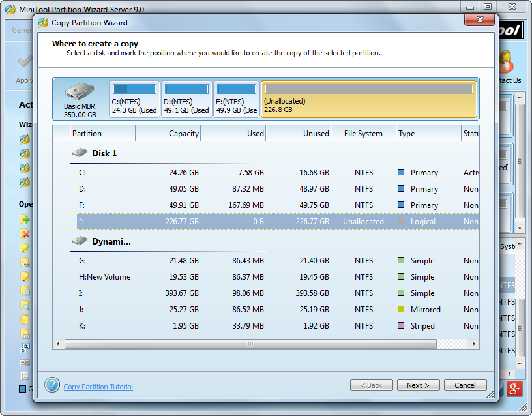Click the Copy Partition Wizard title icon
The width and height of the screenshot is (532, 416).
pos(43,23)
